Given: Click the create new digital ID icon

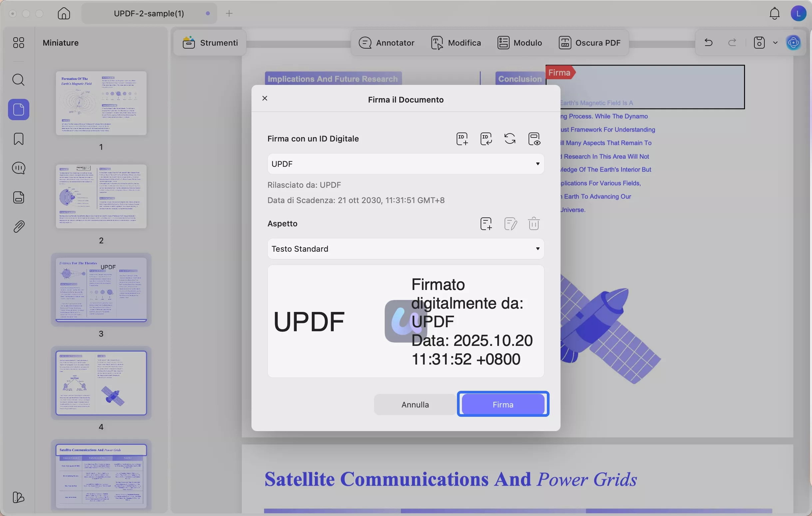Looking at the screenshot, I should tap(462, 139).
